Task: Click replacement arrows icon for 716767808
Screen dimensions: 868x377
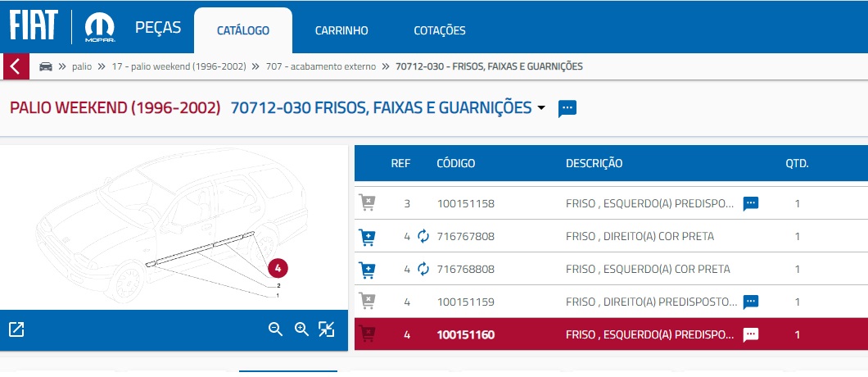Action: (423, 237)
